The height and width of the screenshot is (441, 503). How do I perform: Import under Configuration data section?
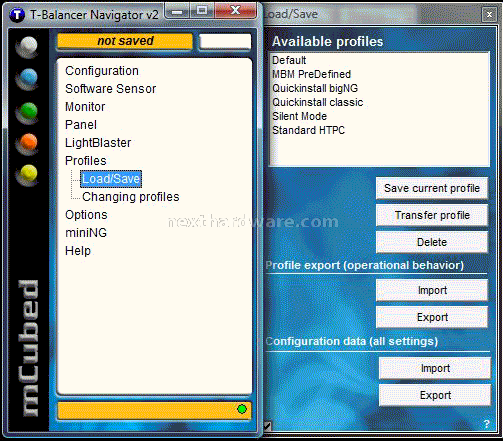pos(435,368)
